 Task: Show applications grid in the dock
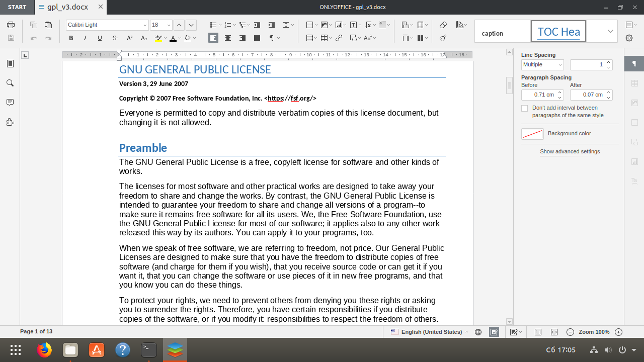pyautogui.click(x=16, y=350)
